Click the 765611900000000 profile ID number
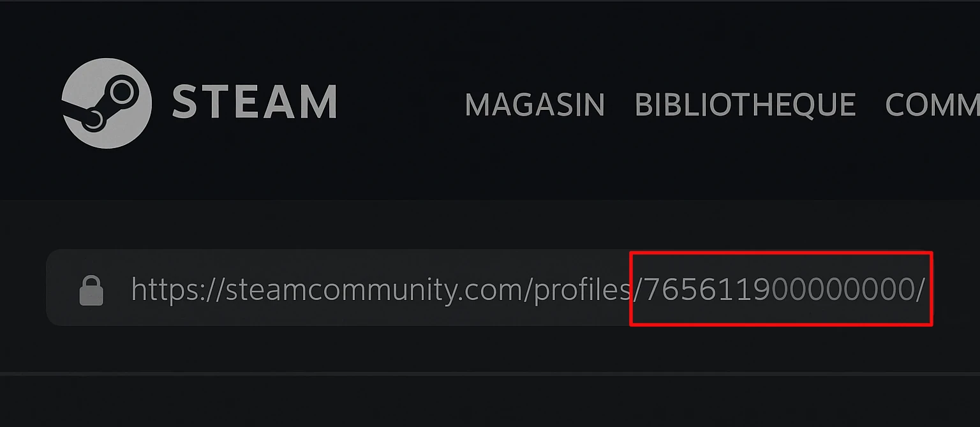Image resolution: width=980 pixels, height=427 pixels. pos(779,290)
